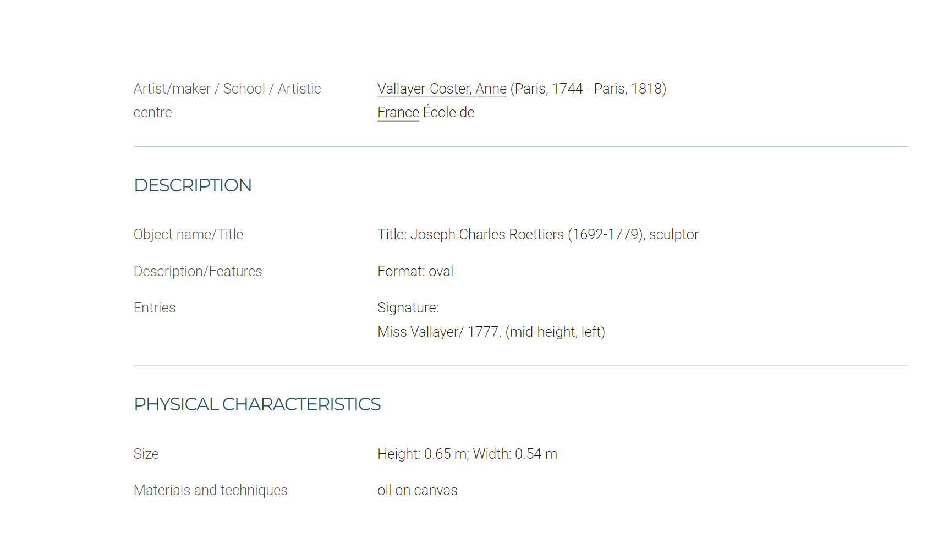The width and height of the screenshot is (949, 560).
Task: Click the Miss Vallayer/ 1777 signature line
Action: click(x=491, y=332)
